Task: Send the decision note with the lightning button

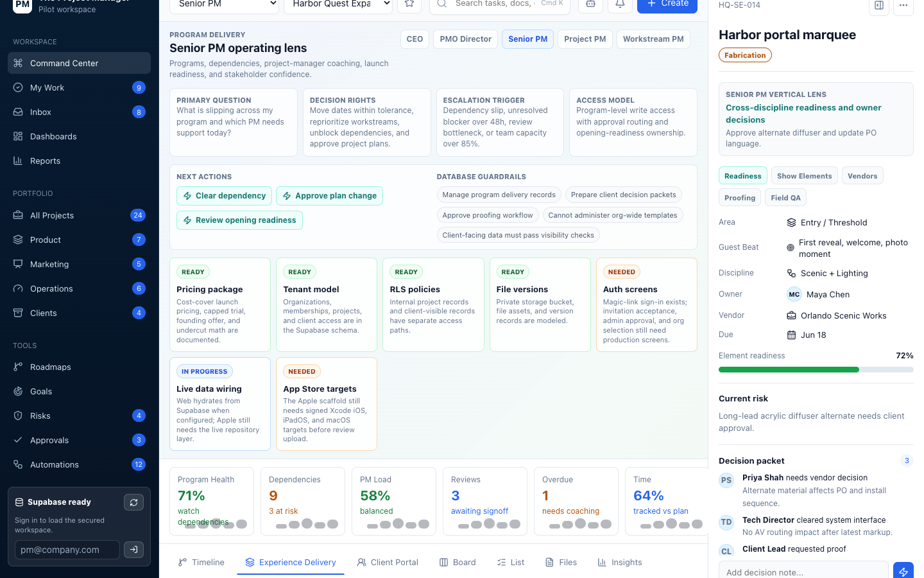Action: point(903,571)
